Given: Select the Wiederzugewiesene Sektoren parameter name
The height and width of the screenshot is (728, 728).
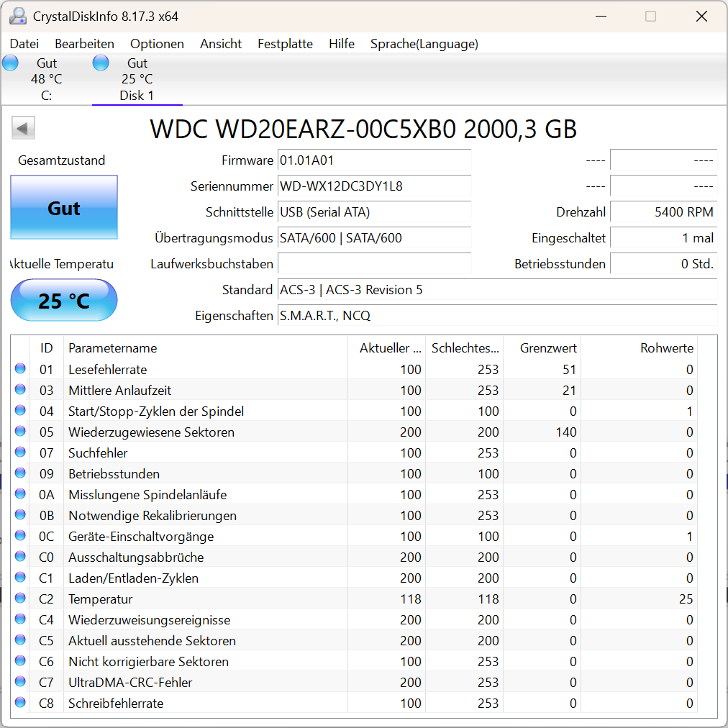Looking at the screenshot, I should point(151,432).
